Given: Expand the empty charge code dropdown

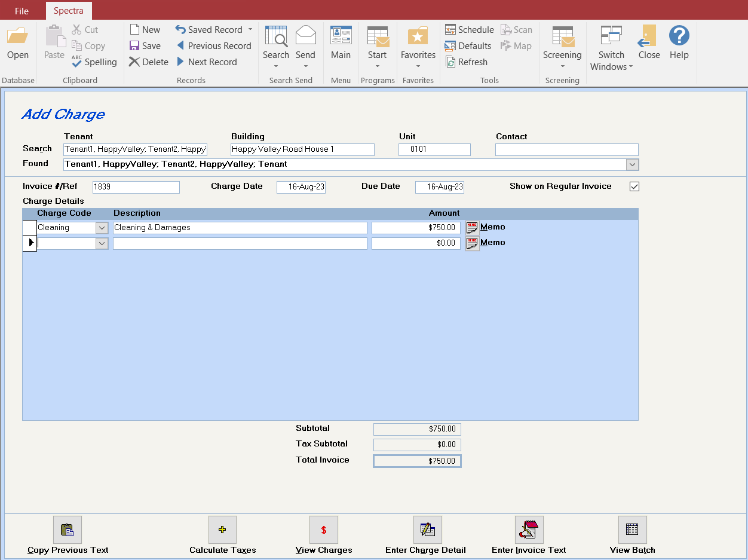Looking at the screenshot, I should (102, 243).
